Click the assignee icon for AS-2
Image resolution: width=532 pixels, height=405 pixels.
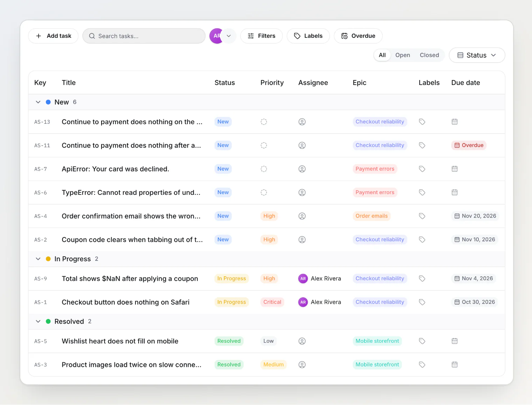[302, 240]
